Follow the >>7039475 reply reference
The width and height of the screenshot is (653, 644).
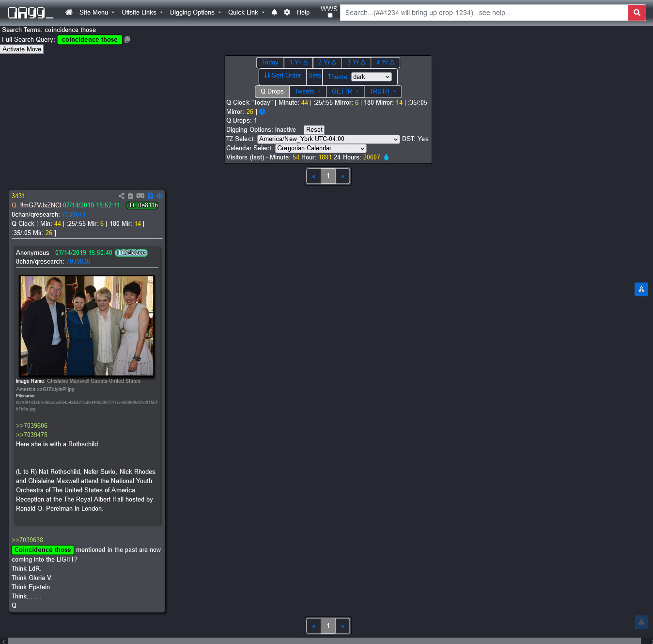31,435
